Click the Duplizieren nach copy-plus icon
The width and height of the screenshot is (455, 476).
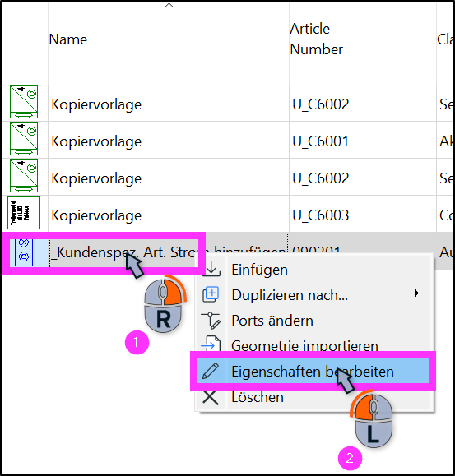tap(211, 294)
